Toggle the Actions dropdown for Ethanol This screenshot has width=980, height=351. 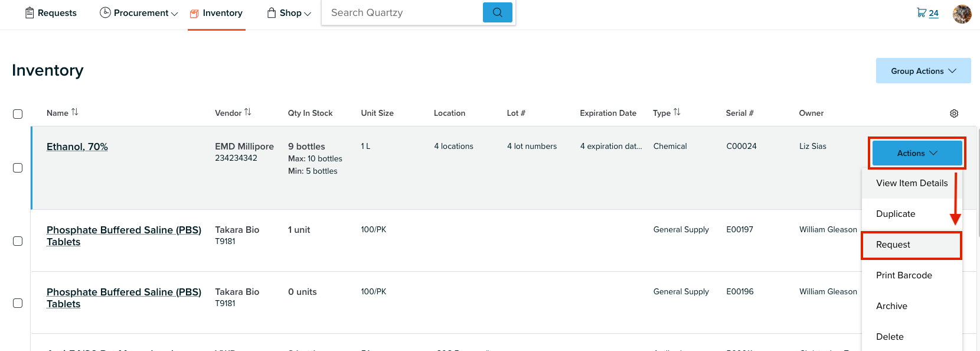click(x=917, y=153)
